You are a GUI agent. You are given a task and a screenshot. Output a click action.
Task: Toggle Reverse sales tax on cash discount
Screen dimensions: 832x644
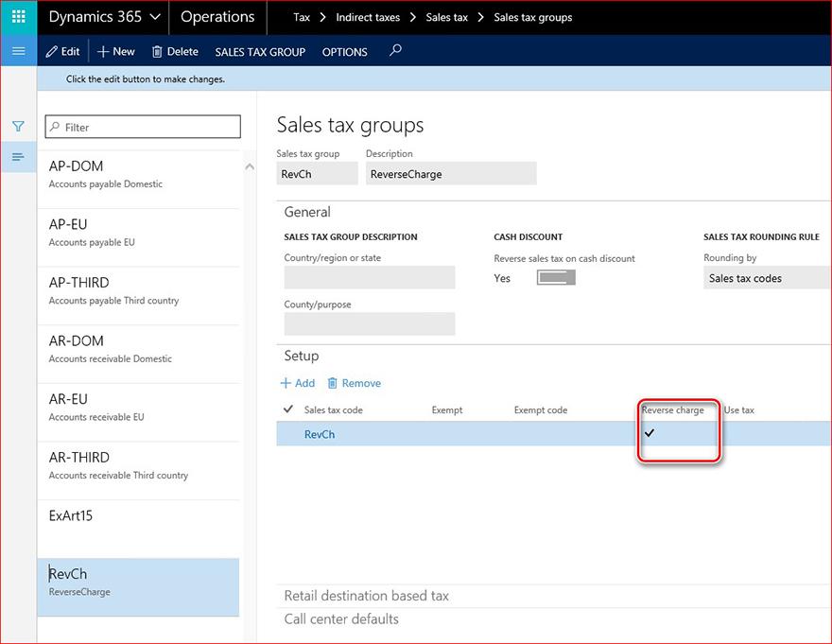[x=556, y=278]
